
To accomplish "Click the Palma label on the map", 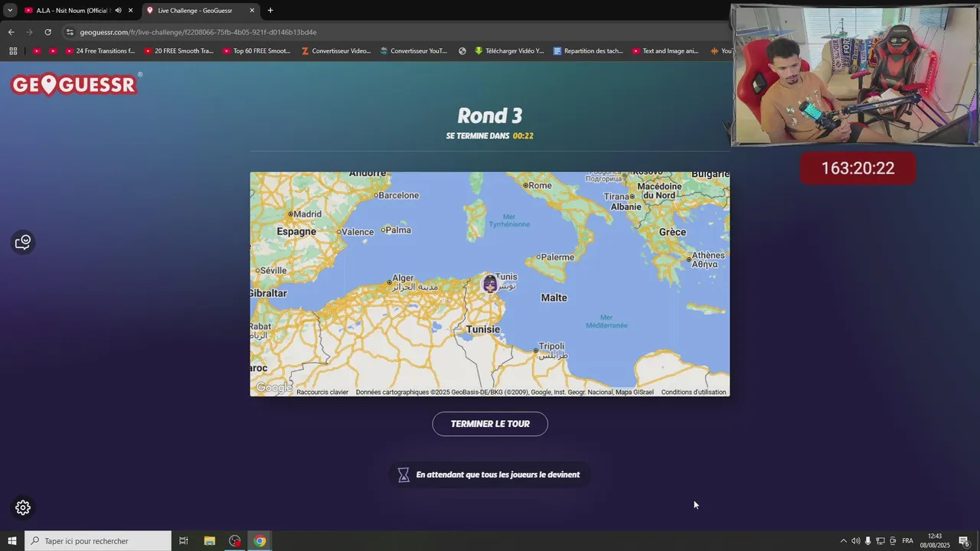I will click(400, 230).
